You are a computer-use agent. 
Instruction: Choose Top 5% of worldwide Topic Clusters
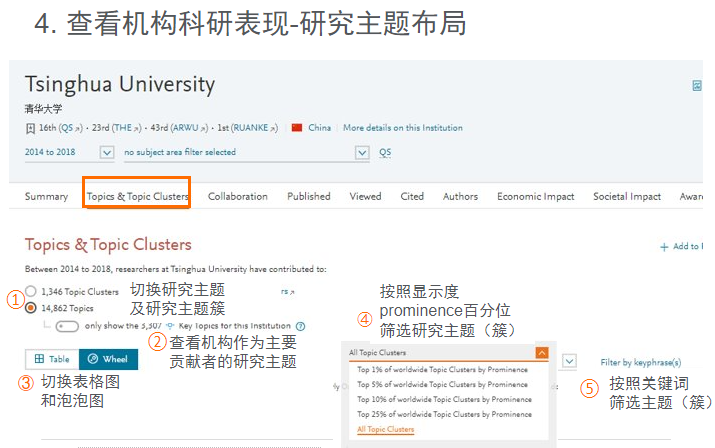coord(442,385)
